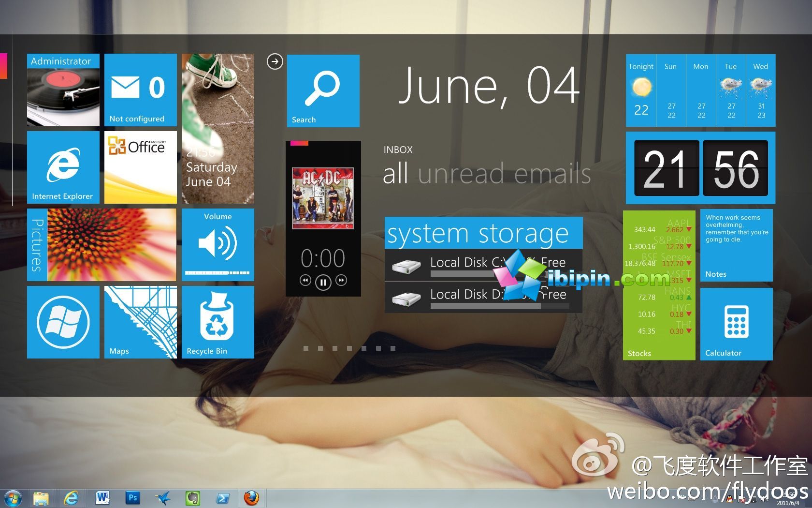Launch the Calculator tile

point(736,324)
